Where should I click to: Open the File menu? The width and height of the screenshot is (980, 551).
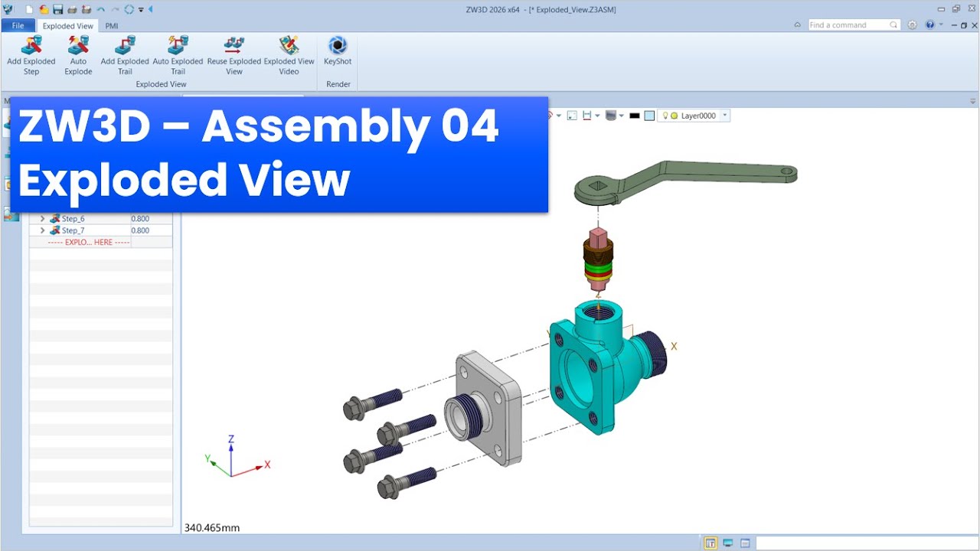tap(18, 25)
